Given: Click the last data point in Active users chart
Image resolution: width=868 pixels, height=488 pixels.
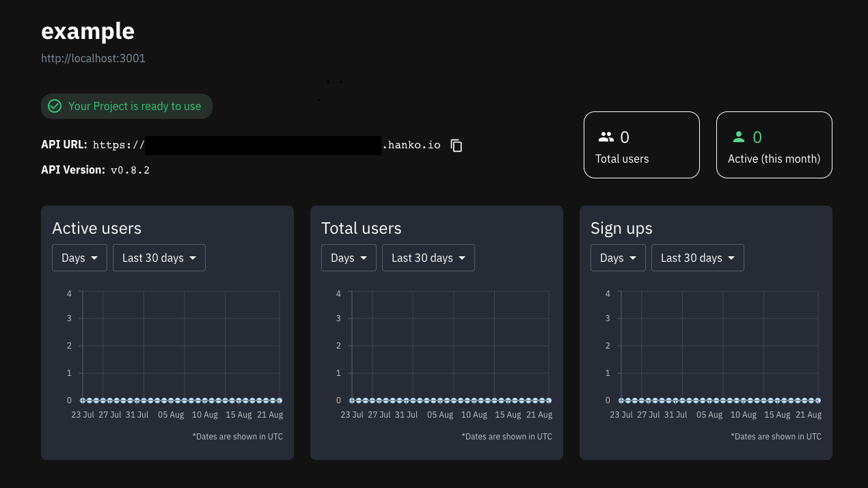Looking at the screenshot, I should point(280,400).
